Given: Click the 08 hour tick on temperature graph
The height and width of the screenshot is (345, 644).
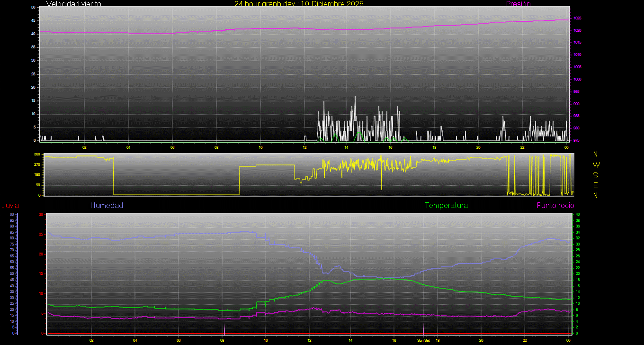Looking at the screenshot, I should pyautogui.click(x=222, y=340).
